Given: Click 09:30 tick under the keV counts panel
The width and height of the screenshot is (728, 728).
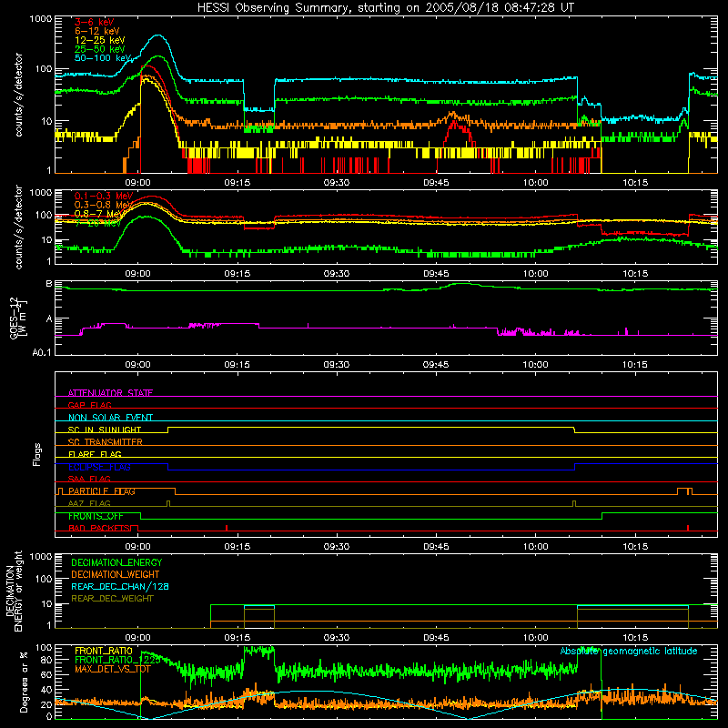Looking at the screenshot, I should (x=336, y=183).
